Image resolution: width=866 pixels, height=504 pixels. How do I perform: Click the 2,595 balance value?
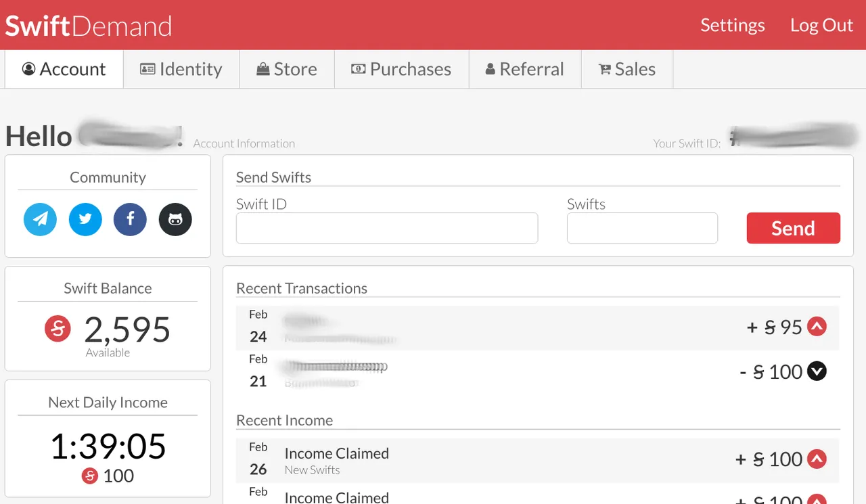(x=127, y=329)
